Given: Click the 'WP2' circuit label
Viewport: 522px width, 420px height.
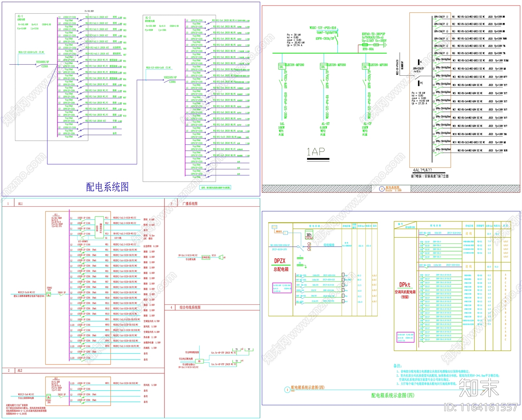Looking at the screenshot, I should (323, 131).
